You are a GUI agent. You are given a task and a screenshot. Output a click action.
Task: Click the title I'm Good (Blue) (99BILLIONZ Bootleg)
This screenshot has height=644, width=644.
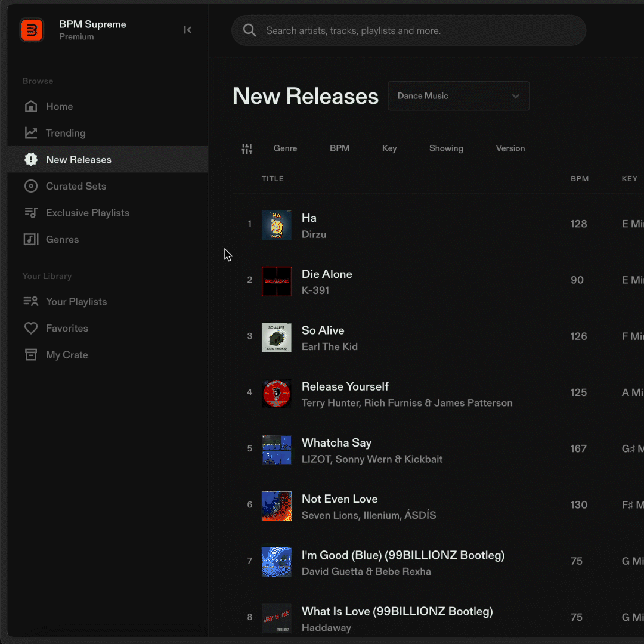[x=403, y=555]
